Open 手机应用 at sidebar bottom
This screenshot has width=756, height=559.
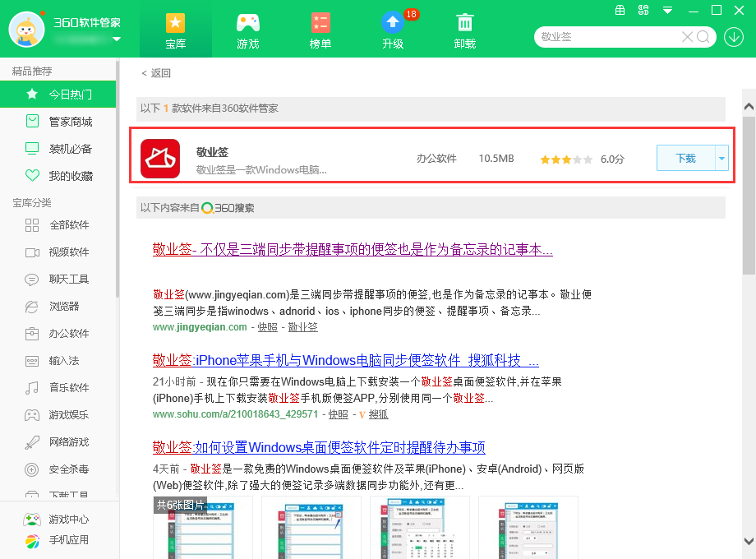tap(57, 540)
